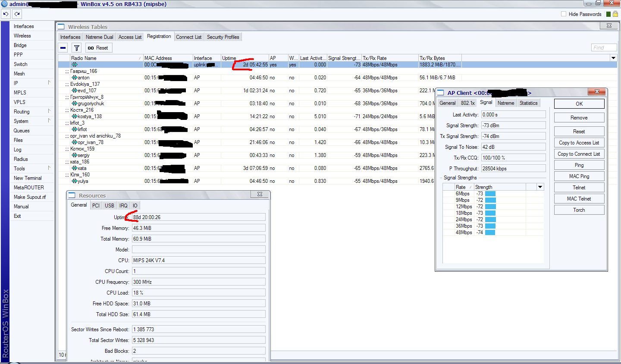Sort by the Radio Name column header
This screenshot has height=364, width=621.
click(106, 58)
